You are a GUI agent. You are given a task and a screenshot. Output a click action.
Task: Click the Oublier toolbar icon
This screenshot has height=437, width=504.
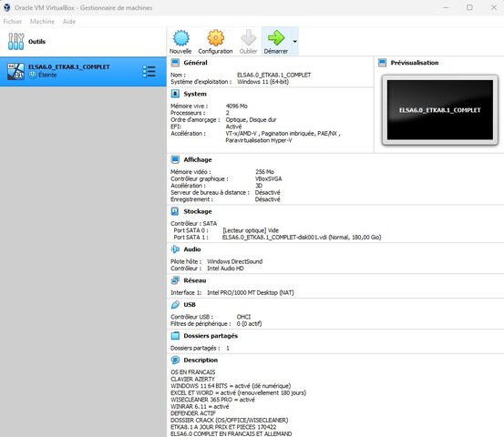(248, 38)
